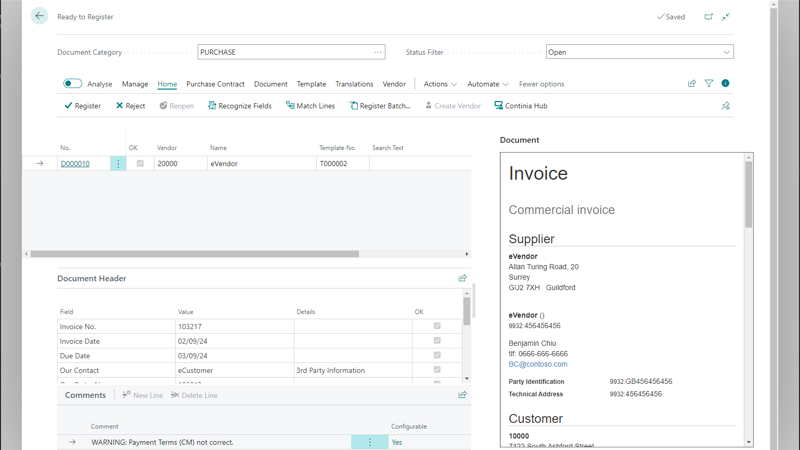Screen dimensions: 800x450
Task: Expand the Automate menu
Action: tap(488, 84)
